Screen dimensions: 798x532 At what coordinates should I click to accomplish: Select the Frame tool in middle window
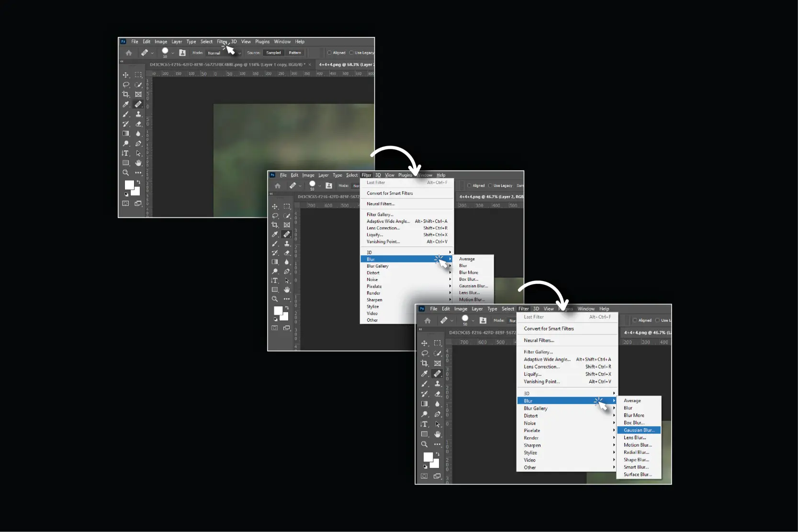coord(287,225)
